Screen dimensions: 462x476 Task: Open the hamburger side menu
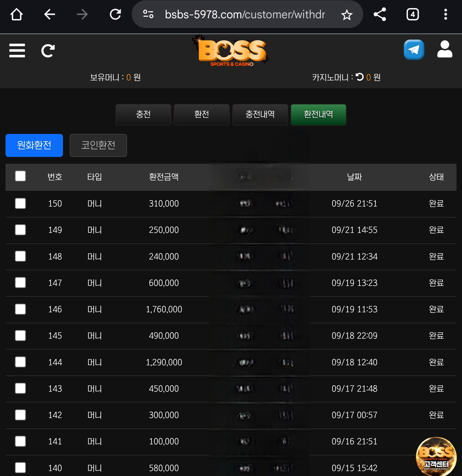point(17,50)
